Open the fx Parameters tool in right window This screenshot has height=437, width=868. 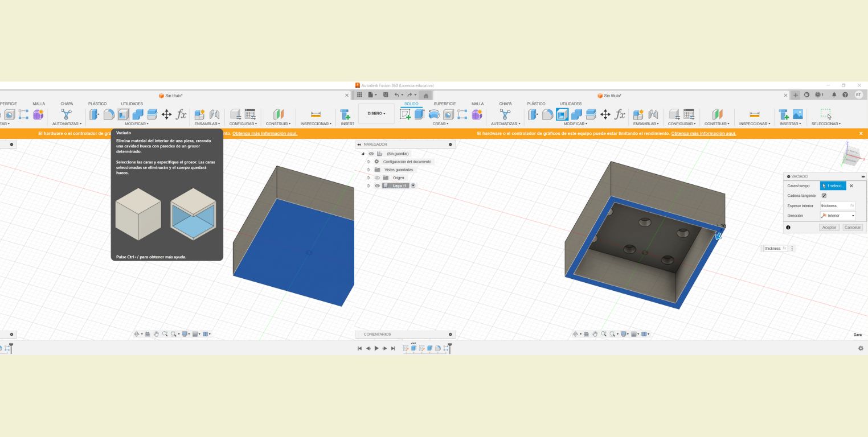(620, 114)
